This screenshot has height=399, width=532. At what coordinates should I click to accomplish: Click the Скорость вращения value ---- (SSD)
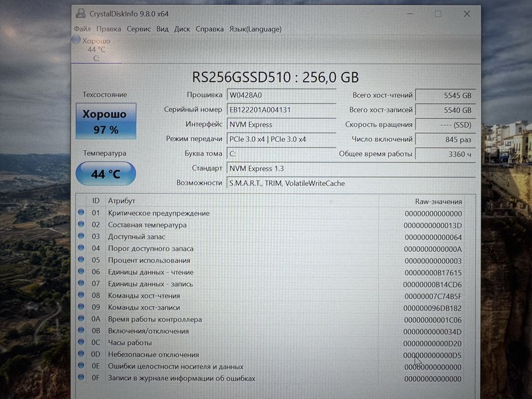coord(445,125)
